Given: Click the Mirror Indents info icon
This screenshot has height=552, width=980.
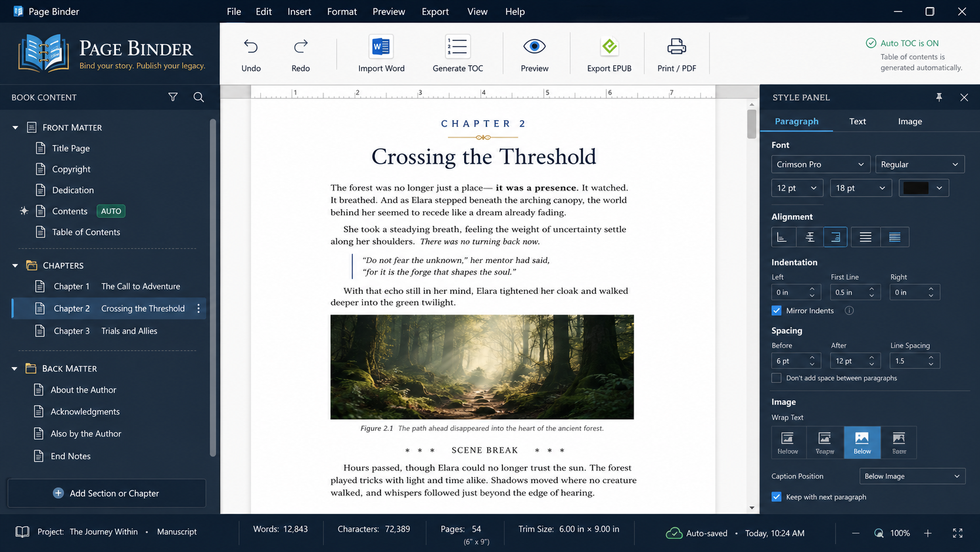Looking at the screenshot, I should pos(849,310).
